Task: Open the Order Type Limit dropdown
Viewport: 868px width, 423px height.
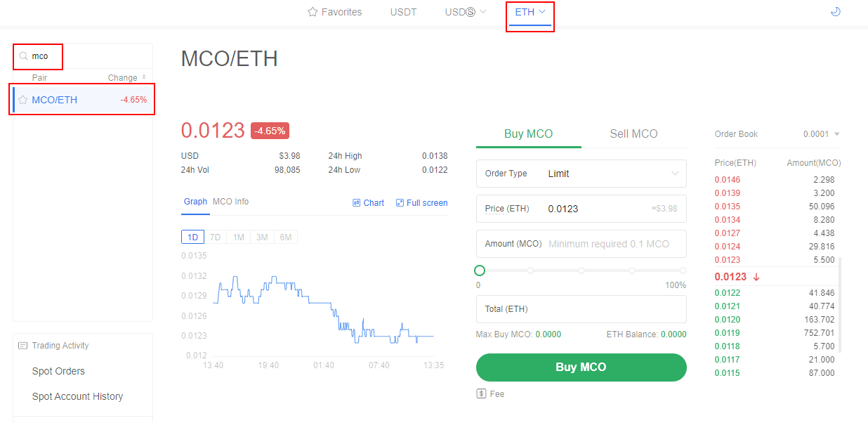Action: pyautogui.click(x=613, y=174)
